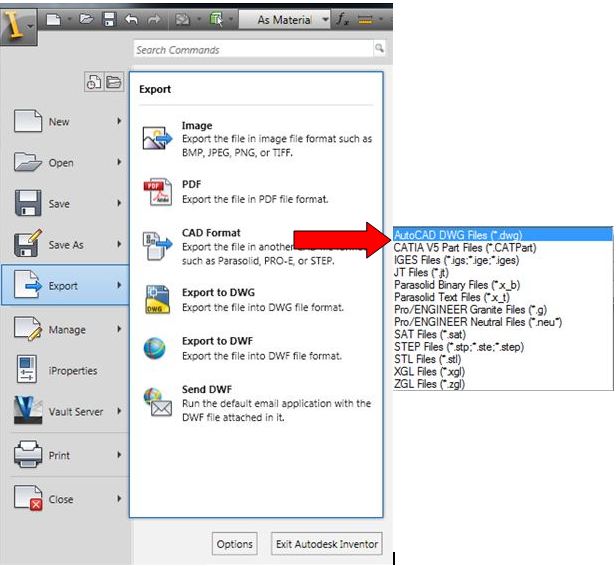Click the iProperties icon
The image size is (616, 566).
pyautogui.click(x=27, y=369)
